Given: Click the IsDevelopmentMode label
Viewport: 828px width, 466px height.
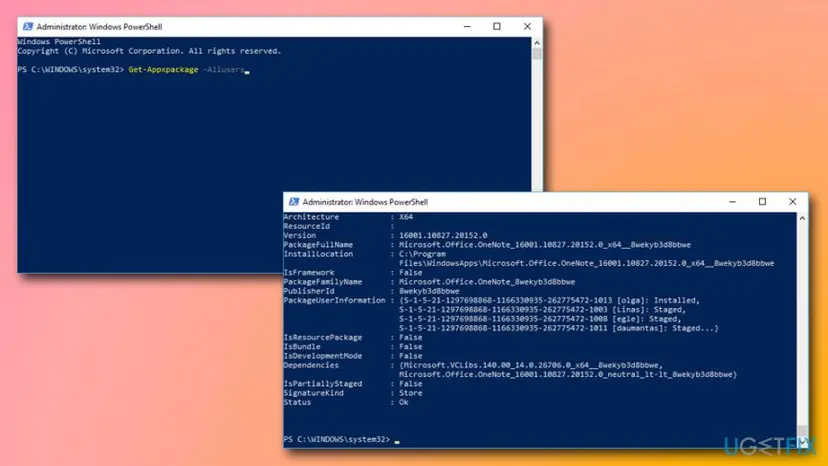Looking at the screenshot, I should 323,356.
